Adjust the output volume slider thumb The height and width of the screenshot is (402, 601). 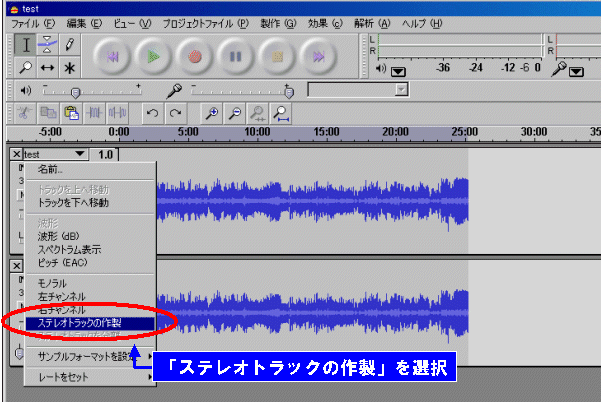pos(76,93)
